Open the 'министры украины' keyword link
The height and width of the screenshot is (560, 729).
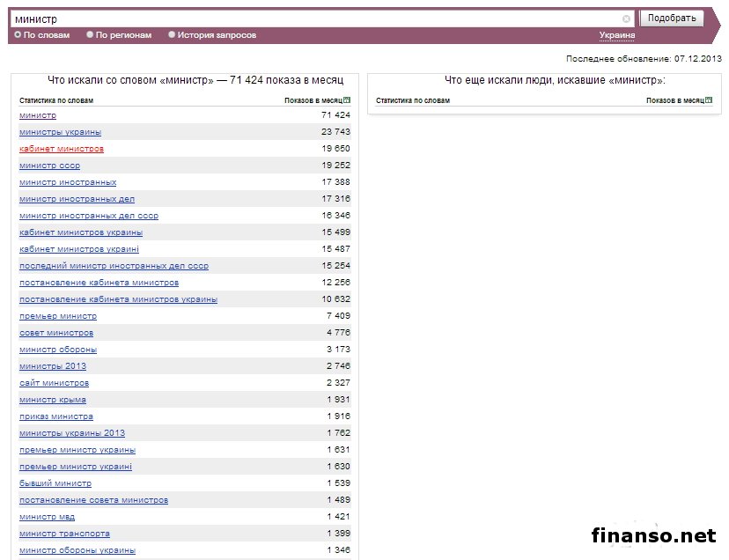[x=60, y=132]
